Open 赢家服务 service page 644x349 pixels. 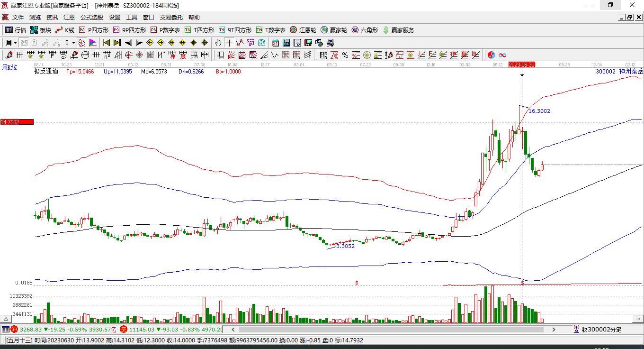(x=398, y=30)
